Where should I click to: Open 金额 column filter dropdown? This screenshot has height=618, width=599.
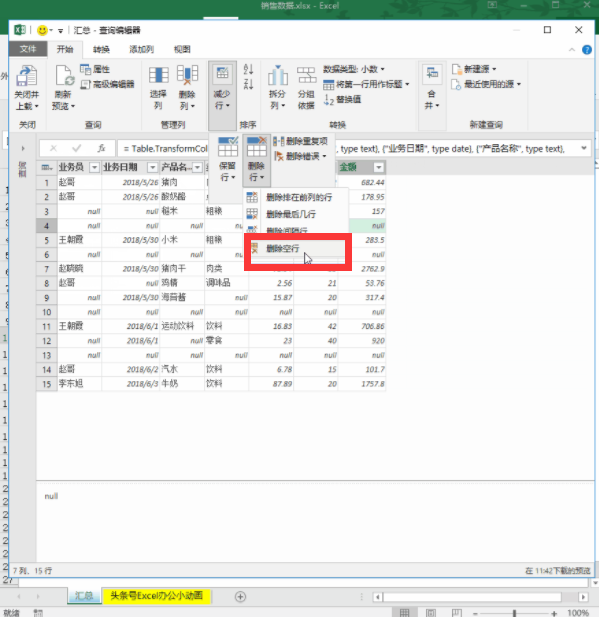click(x=379, y=168)
